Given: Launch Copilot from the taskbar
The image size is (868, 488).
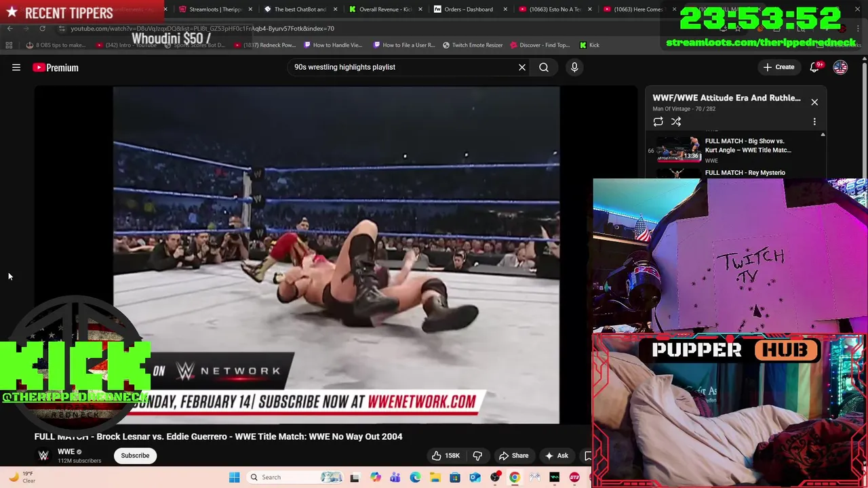Looking at the screenshot, I should click(x=375, y=477).
